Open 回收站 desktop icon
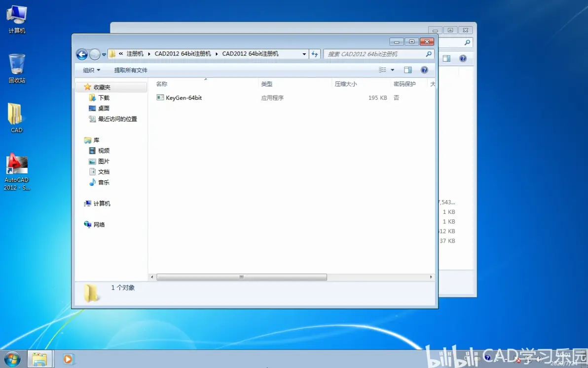The height and width of the screenshot is (368, 588). coord(17,68)
